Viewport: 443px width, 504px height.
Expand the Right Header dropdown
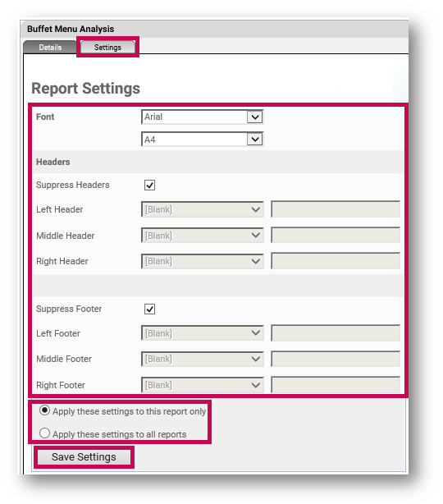[x=203, y=261]
